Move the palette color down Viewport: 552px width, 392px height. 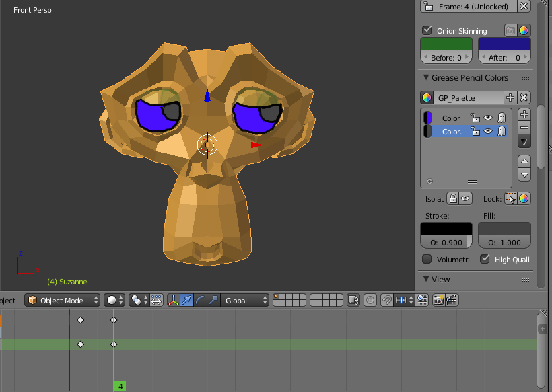(x=524, y=175)
